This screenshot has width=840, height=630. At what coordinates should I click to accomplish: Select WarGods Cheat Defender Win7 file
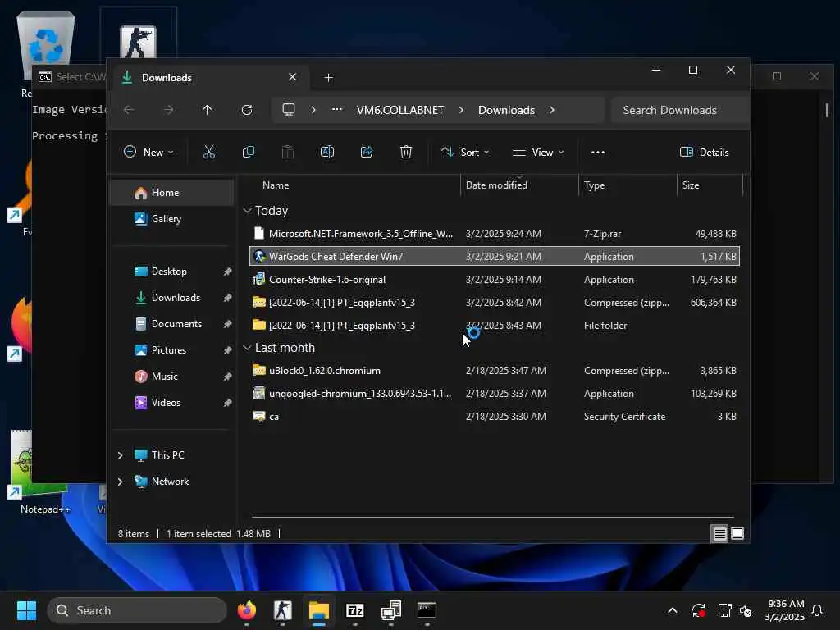[x=495, y=257]
